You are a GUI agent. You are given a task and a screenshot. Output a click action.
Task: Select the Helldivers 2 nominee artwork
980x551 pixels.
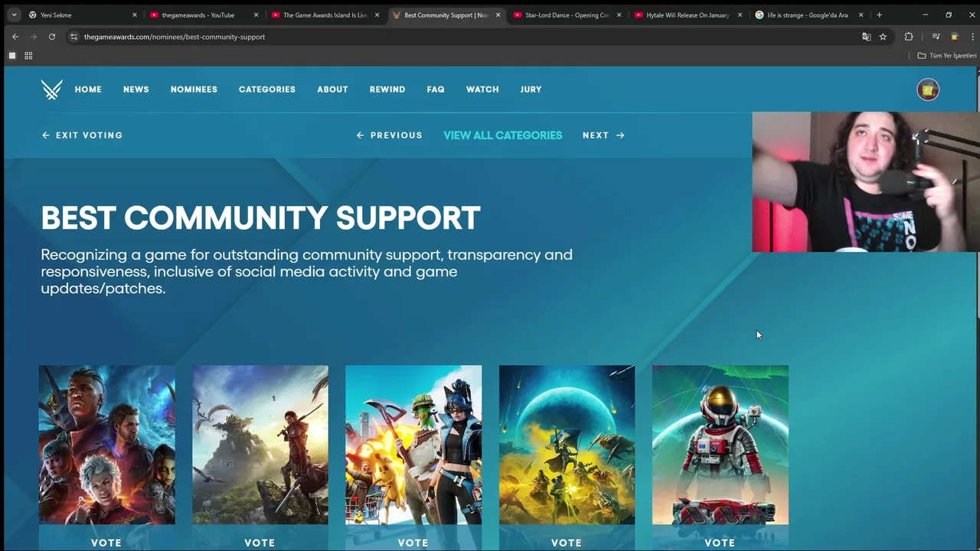[x=567, y=445]
